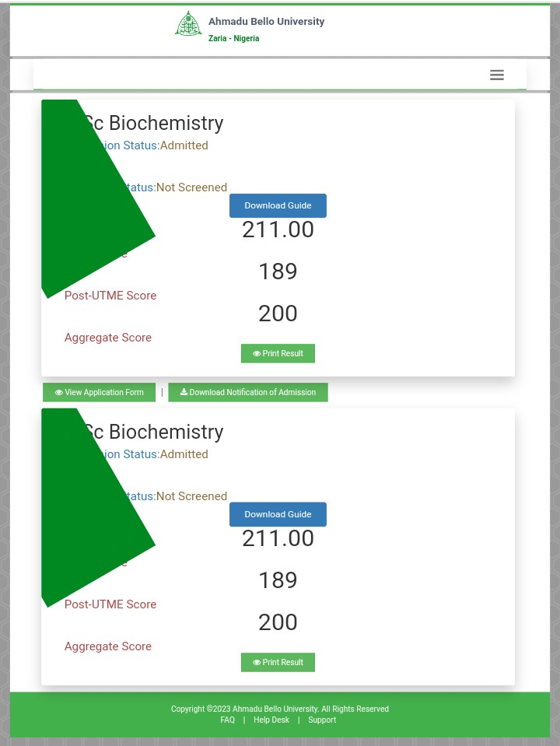Go to the Help Desk footer link
The height and width of the screenshot is (746, 560).
tap(271, 720)
